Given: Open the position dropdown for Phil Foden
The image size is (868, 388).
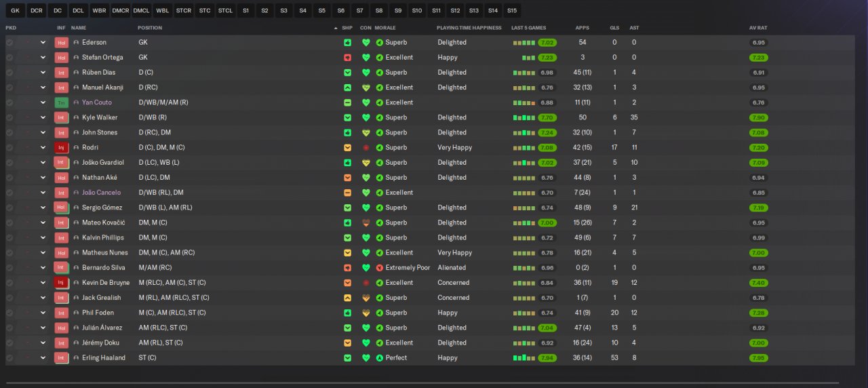Looking at the screenshot, I should [x=43, y=313].
